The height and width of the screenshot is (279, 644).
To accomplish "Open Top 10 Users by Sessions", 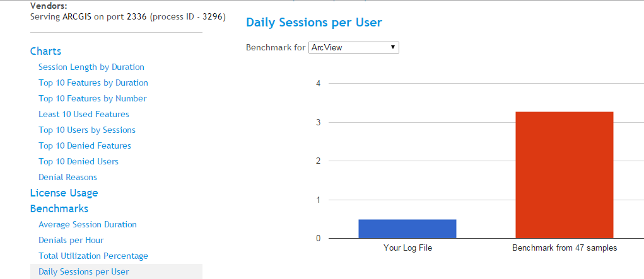I will point(86,130).
